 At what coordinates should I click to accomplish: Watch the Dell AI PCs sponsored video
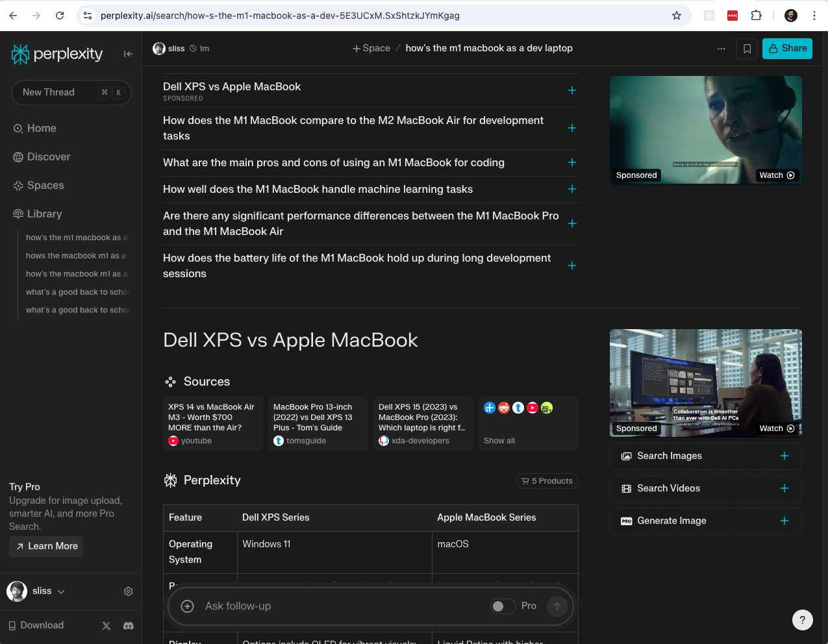(777, 428)
